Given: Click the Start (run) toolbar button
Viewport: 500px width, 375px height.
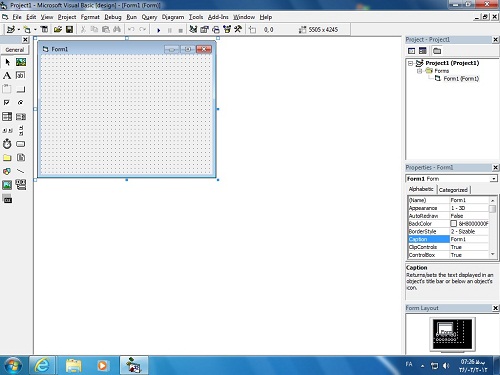Looking at the screenshot, I should coord(159,30).
